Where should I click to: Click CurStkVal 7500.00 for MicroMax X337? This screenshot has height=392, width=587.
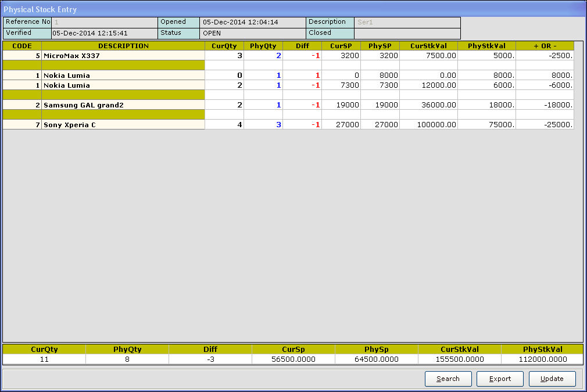coord(429,56)
